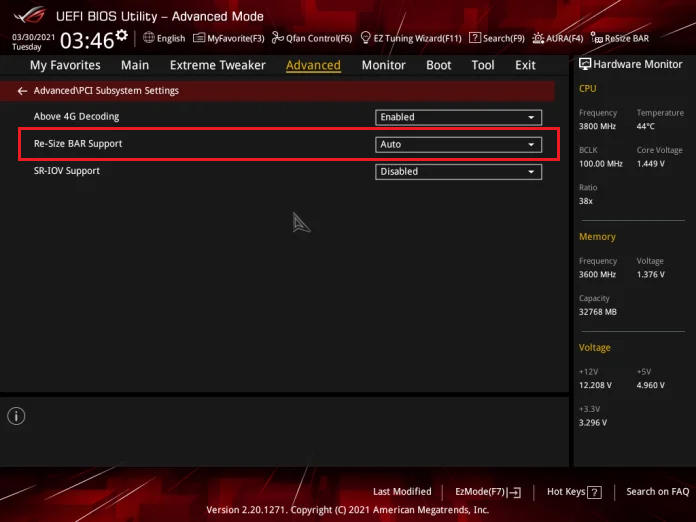Switch to the Extreme Tweaker tab
696x522 pixels.
point(217,65)
